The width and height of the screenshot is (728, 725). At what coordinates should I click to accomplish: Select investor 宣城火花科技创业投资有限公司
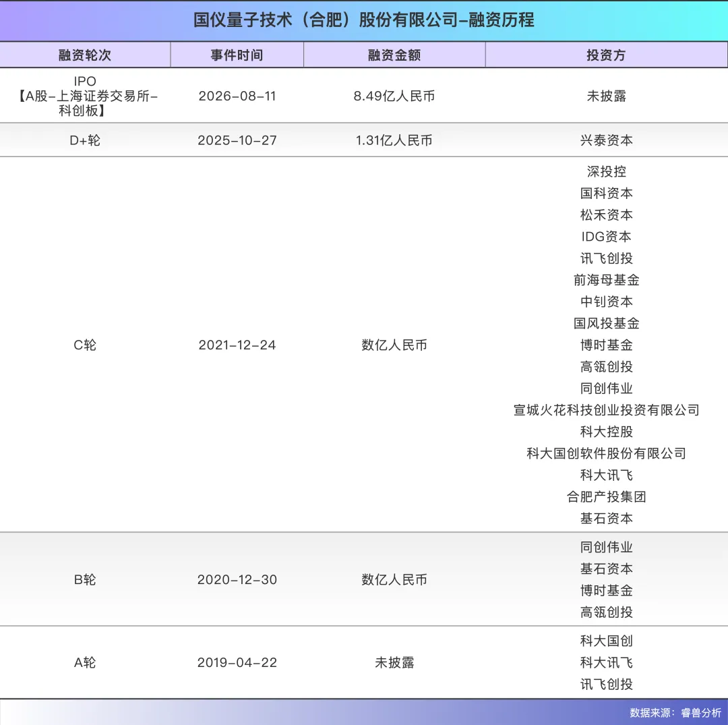(x=607, y=410)
